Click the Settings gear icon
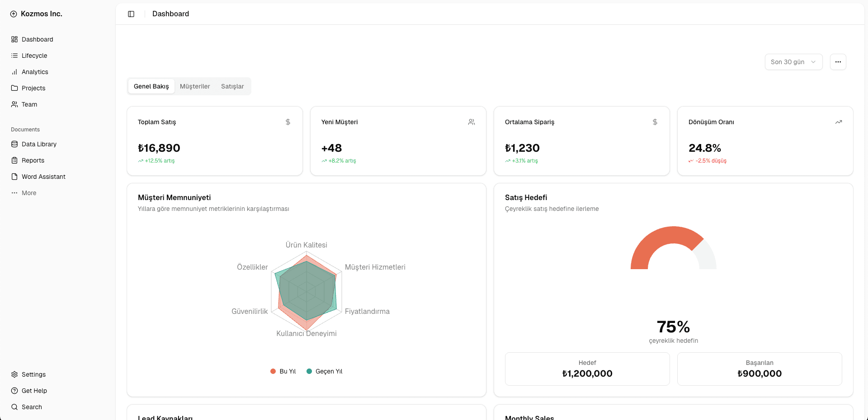This screenshot has width=868, height=420. 14,374
